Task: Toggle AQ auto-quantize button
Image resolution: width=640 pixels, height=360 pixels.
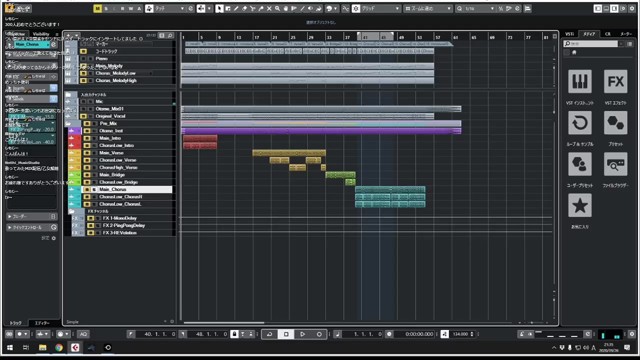Action: [83, 334]
